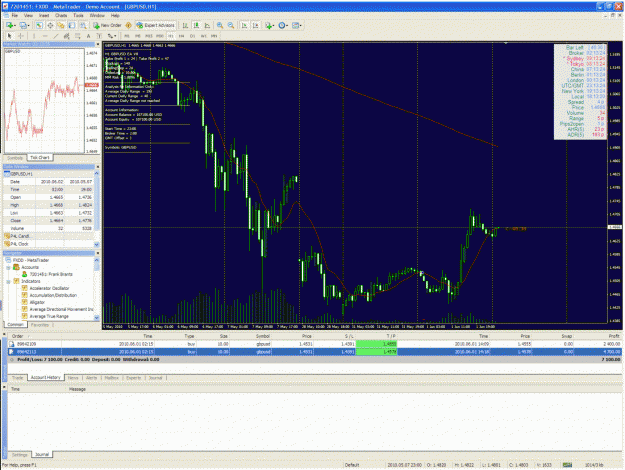This screenshot has height=470, width=625.
Task: Switch timeframe to H4
Action: coord(181,36)
